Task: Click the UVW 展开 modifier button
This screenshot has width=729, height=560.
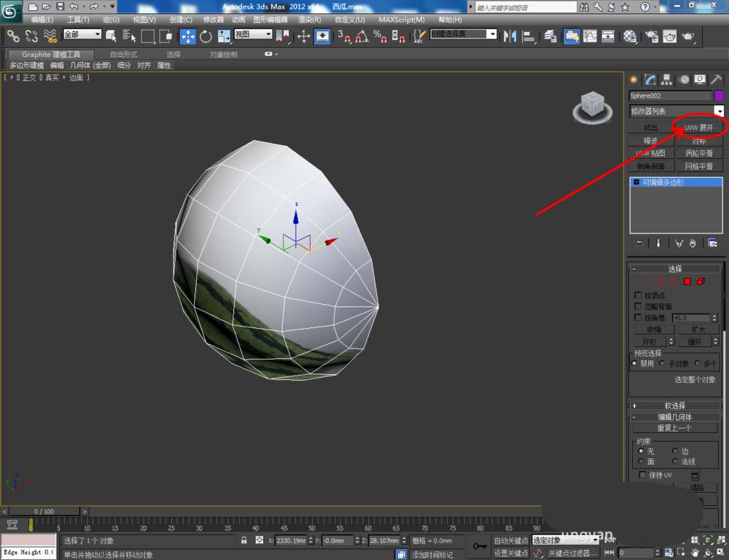Action: pos(699,128)
